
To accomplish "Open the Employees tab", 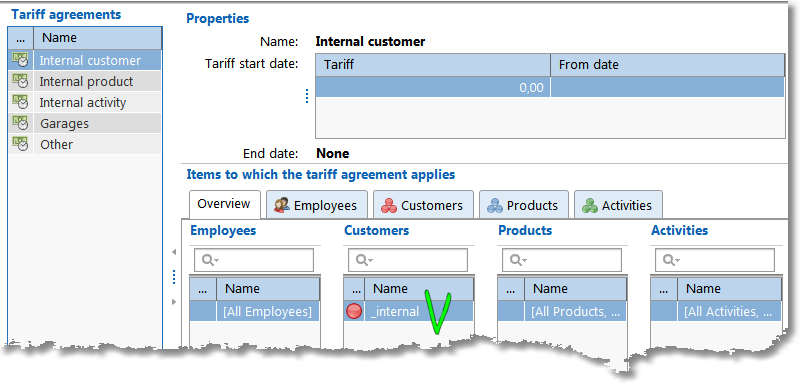I will (316, 205).
